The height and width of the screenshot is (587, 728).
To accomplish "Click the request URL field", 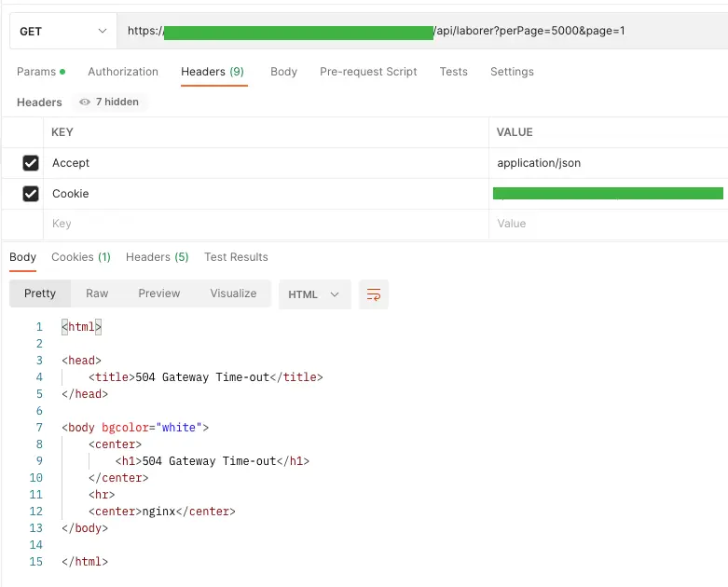I will point(419,31).
